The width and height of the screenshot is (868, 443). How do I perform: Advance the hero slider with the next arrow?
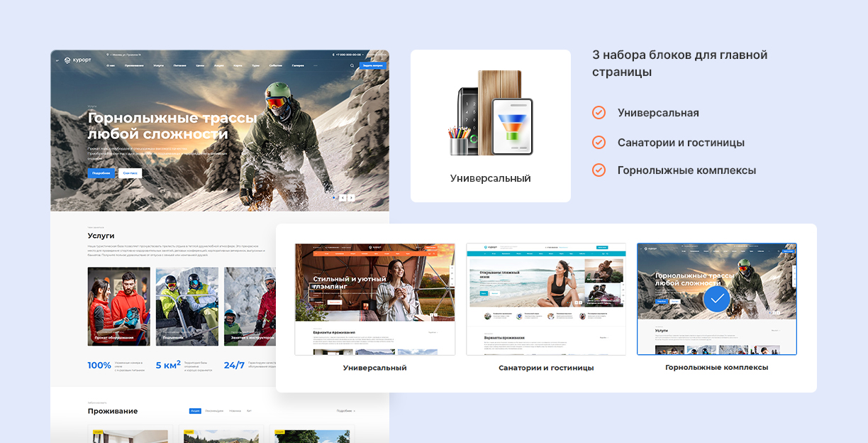pyautogui.click(x=352, y=197)
